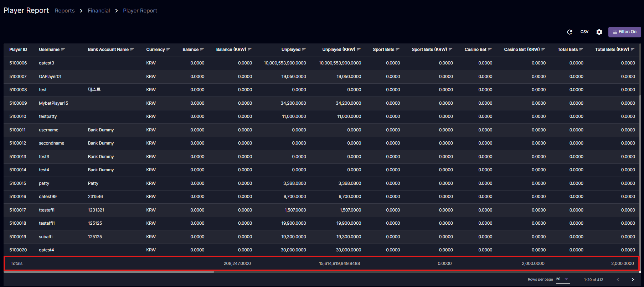
Task: Click player ID 5100020
Action: (x=18, y=250)
